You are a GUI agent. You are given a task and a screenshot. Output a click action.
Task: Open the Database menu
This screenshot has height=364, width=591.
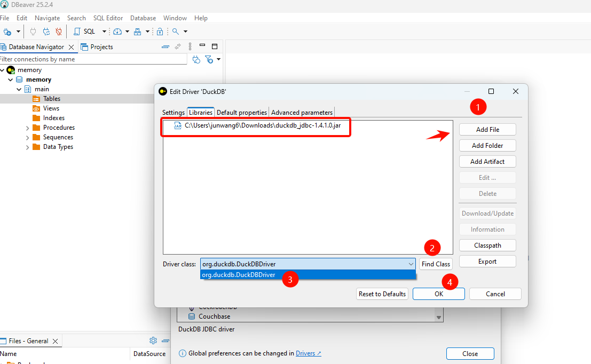(x=143, y=18)
